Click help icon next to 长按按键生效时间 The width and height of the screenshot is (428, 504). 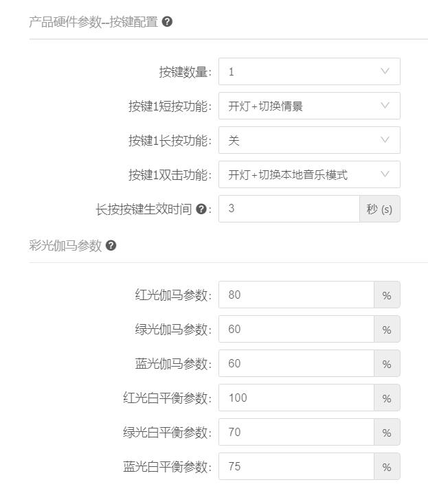(201, 209)
